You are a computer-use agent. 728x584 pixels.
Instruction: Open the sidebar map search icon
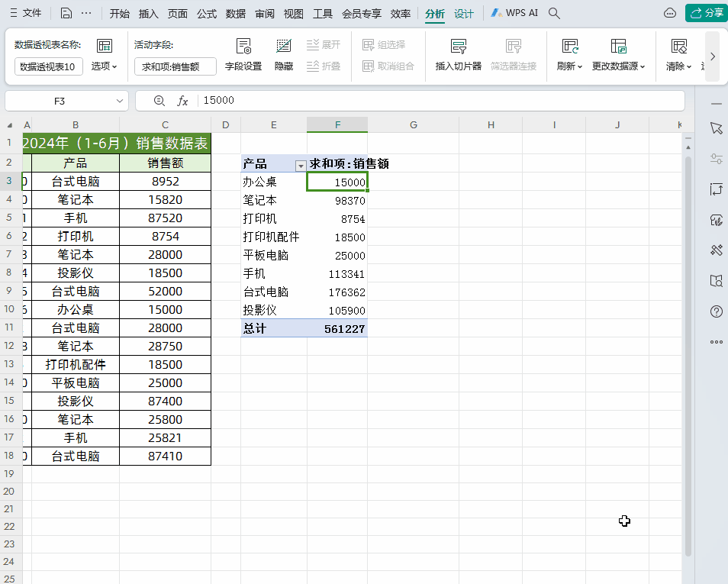[x=717, y=281]
